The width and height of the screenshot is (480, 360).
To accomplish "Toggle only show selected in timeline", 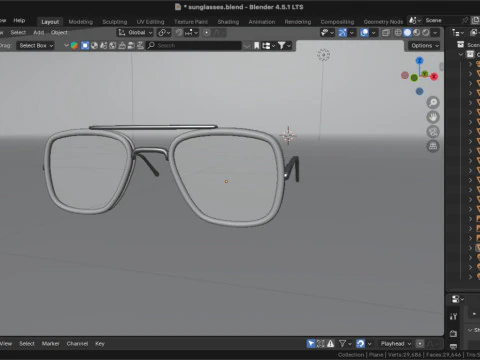I will coord(311,343).
